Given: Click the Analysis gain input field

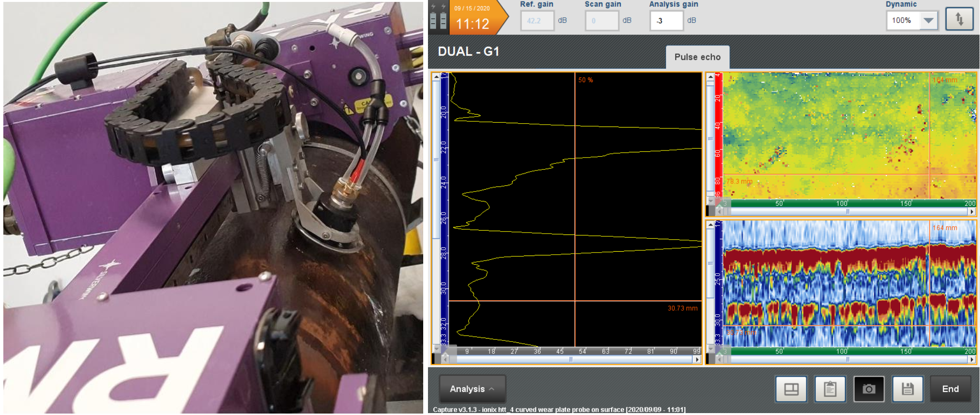Looking at the screenshot, I should [667, 21].
